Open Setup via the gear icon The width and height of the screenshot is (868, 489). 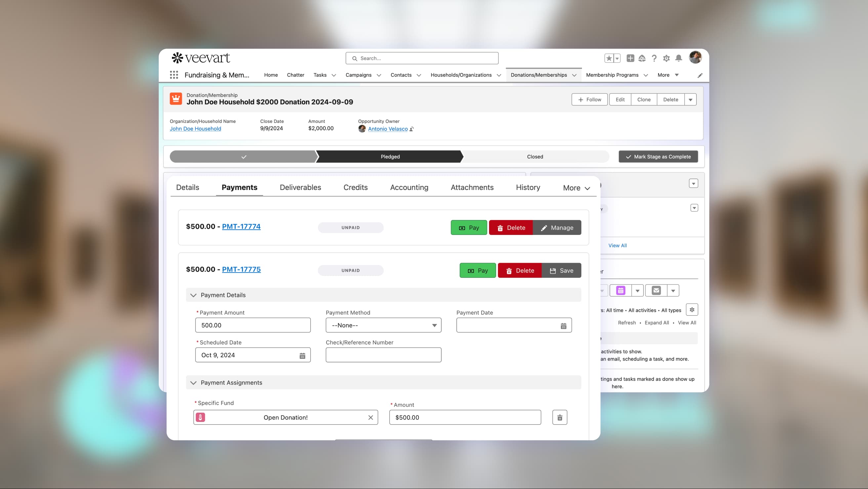point(666,58)
